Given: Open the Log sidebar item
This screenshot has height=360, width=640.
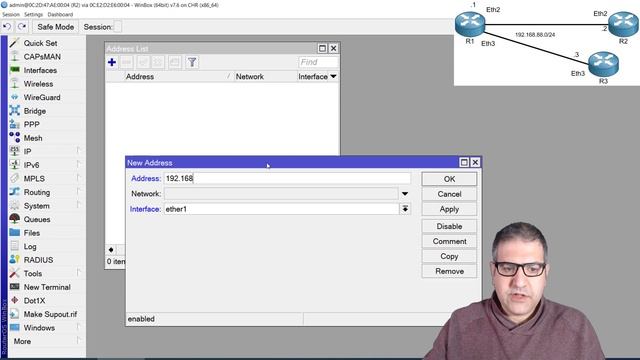Looking at the screenshot, I should pos(30,247).
